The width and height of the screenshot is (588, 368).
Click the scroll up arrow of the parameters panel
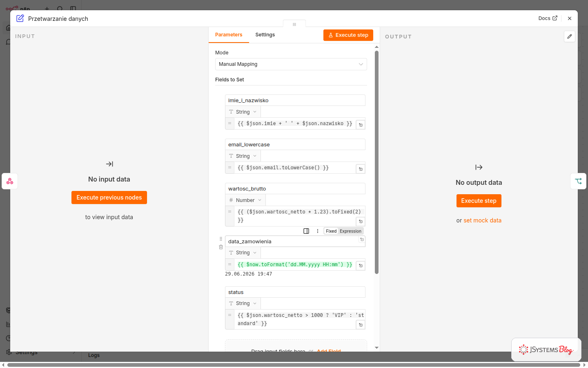(x=376, y=47)
